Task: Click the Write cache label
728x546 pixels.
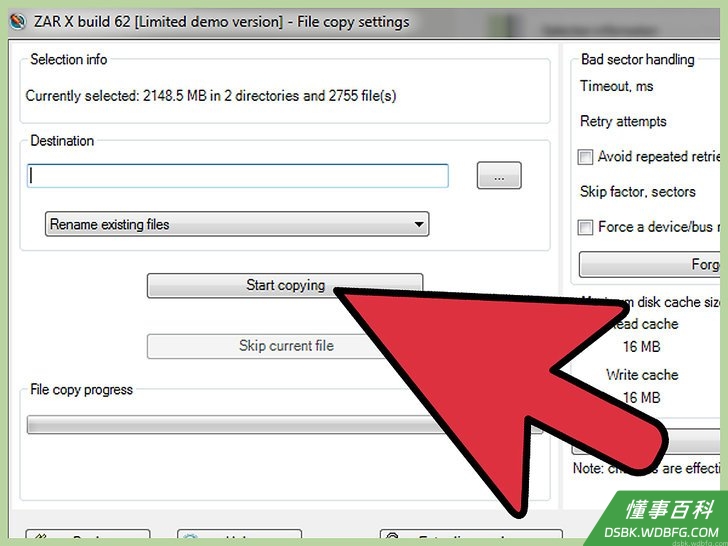Action: click(x=642, y=375)
